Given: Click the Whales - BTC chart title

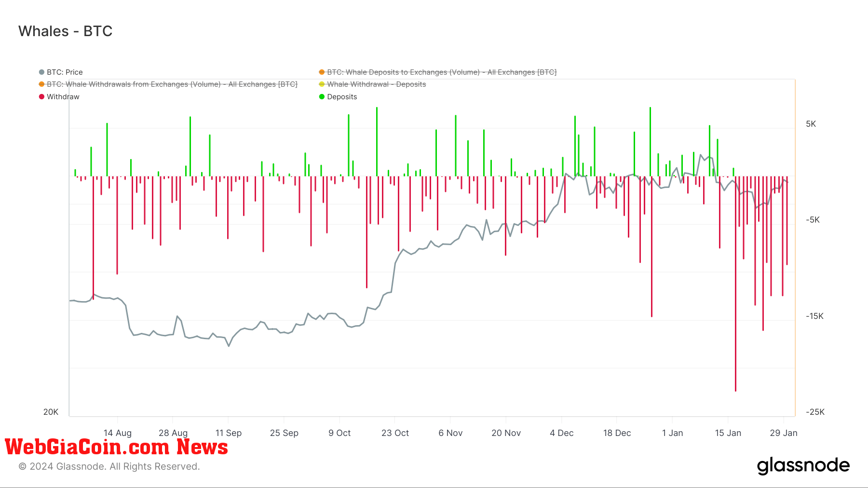Looking at the screenshot, I should tap(65, 31).
